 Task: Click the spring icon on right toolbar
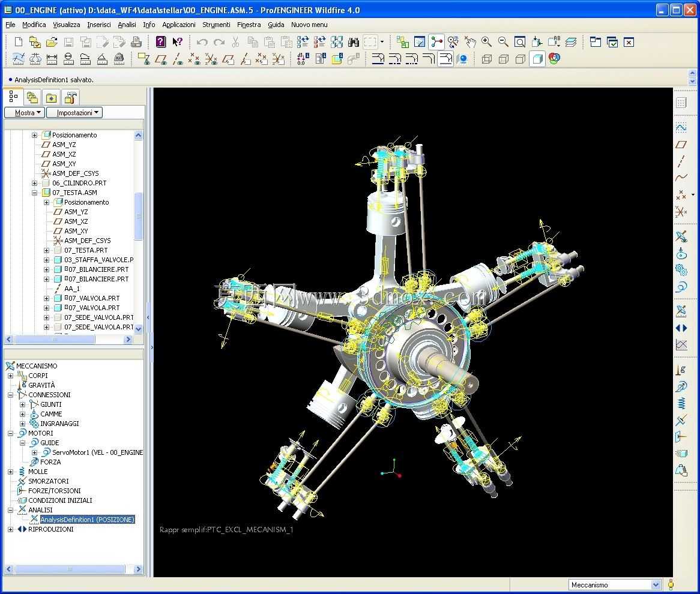681,403
